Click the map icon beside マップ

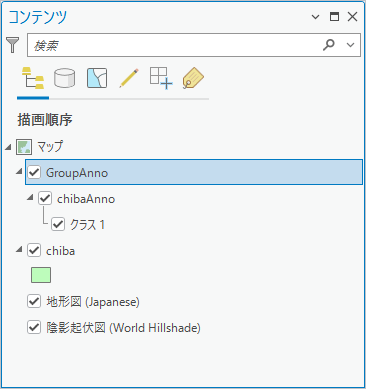click(x=24, y=147)
